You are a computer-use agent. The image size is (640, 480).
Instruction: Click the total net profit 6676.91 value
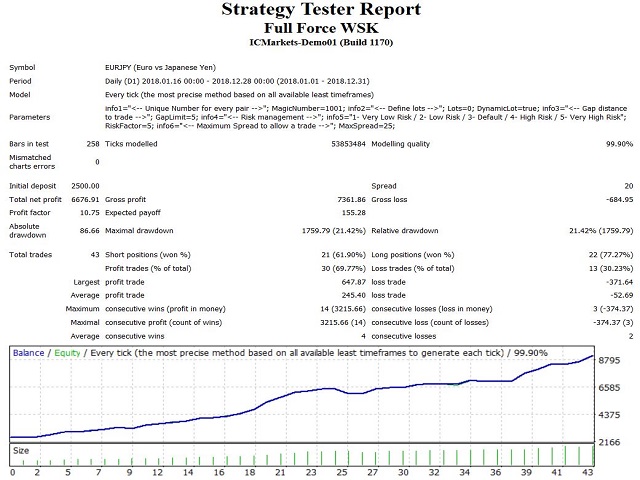click(82, 200)
